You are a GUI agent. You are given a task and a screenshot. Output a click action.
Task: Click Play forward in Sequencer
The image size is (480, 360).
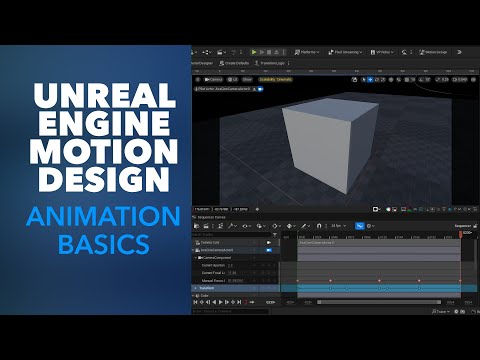pos(220,302)
